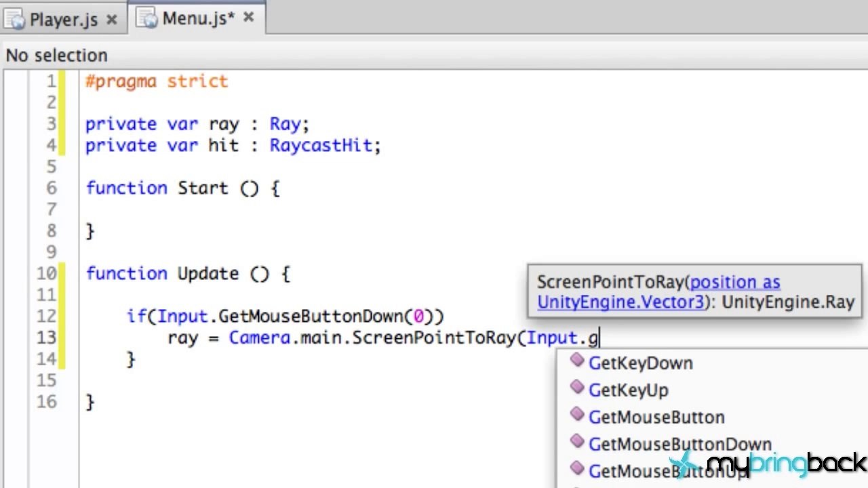Click 'GetMouseButtonDown' on line 12

tap(311, 317)
